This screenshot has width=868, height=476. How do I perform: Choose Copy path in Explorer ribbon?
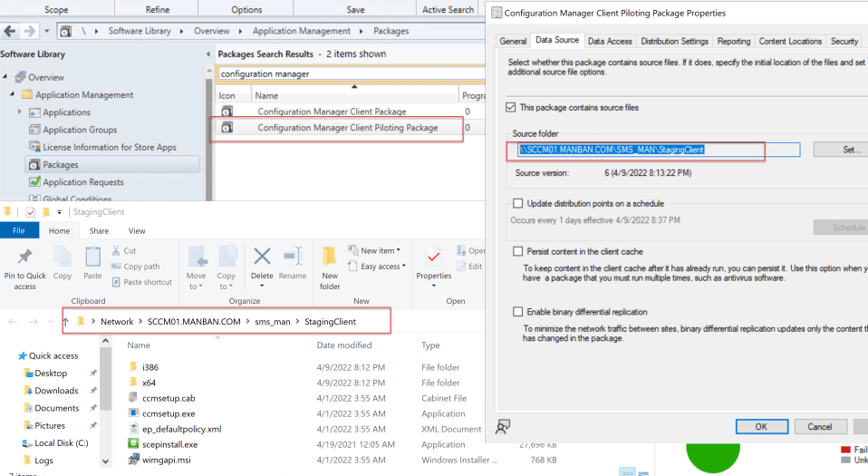click(x=136, y=266)
